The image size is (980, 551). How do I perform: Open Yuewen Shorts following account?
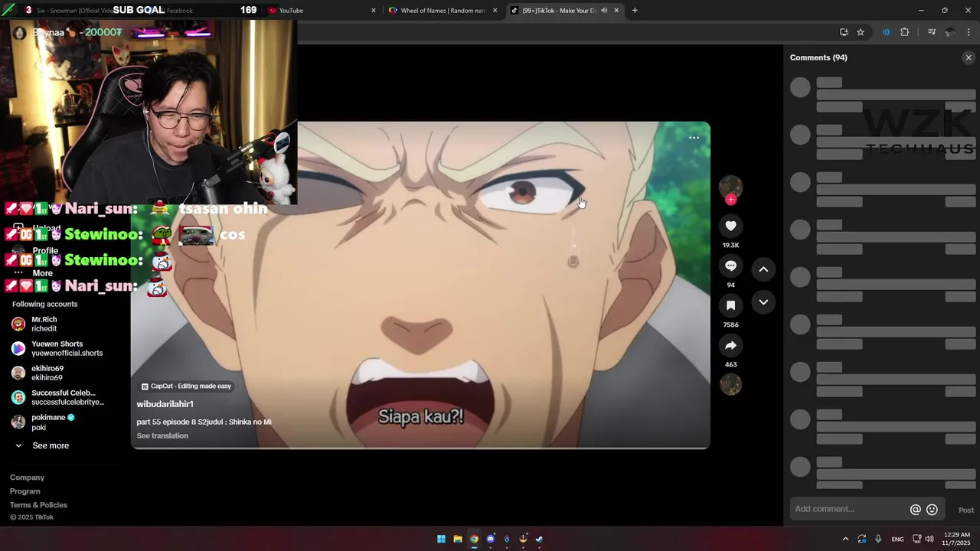pyautogui.click(x=57, y=348)
